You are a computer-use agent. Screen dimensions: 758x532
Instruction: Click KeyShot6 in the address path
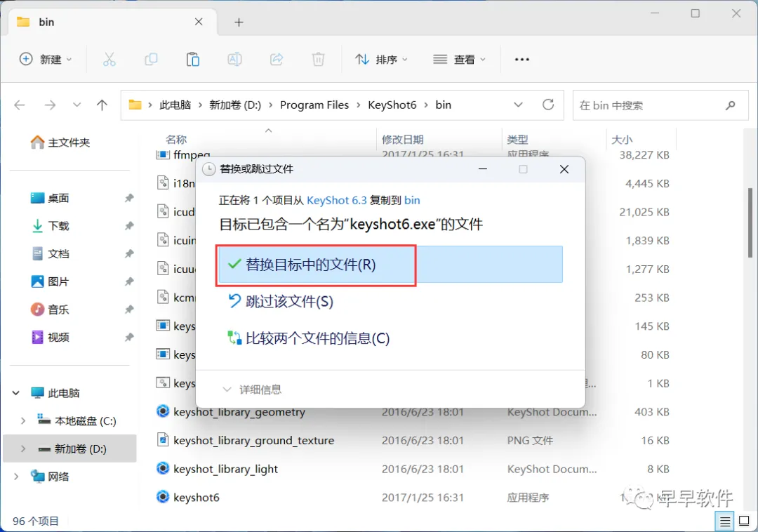point(392,105)
